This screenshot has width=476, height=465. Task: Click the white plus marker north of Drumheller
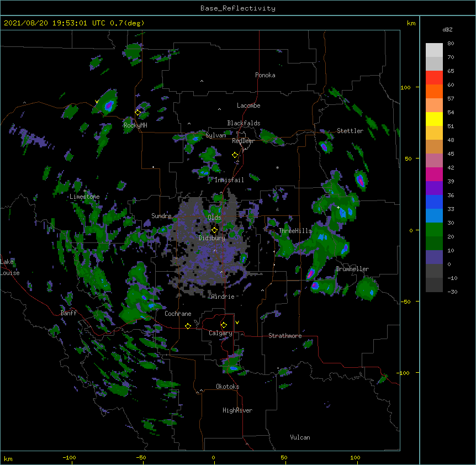(338, 207)
